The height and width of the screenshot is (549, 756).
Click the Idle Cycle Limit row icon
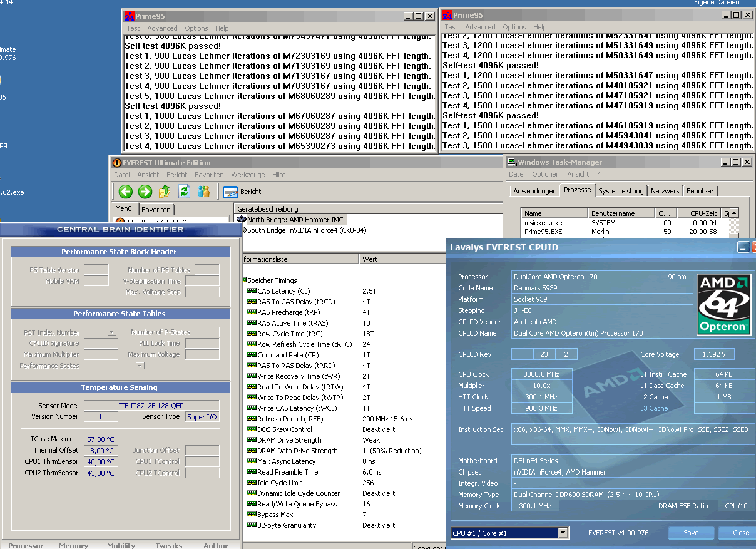[x=252, y=483]
